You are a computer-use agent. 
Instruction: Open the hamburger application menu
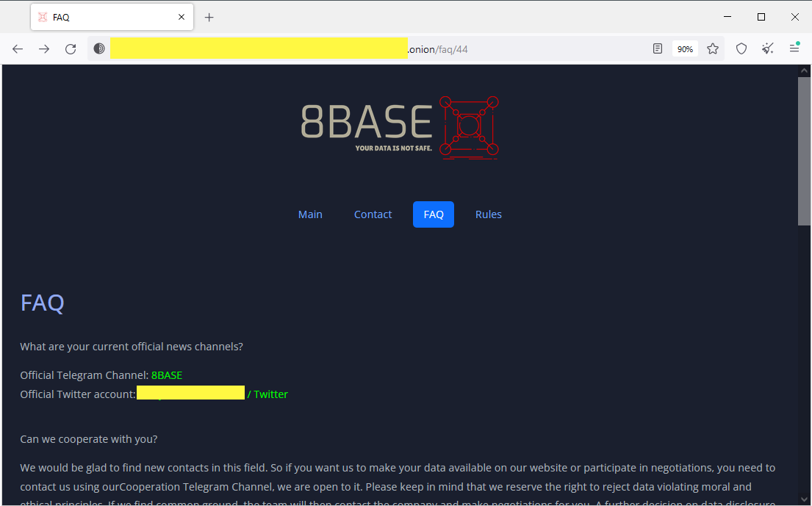coord(794,48)
